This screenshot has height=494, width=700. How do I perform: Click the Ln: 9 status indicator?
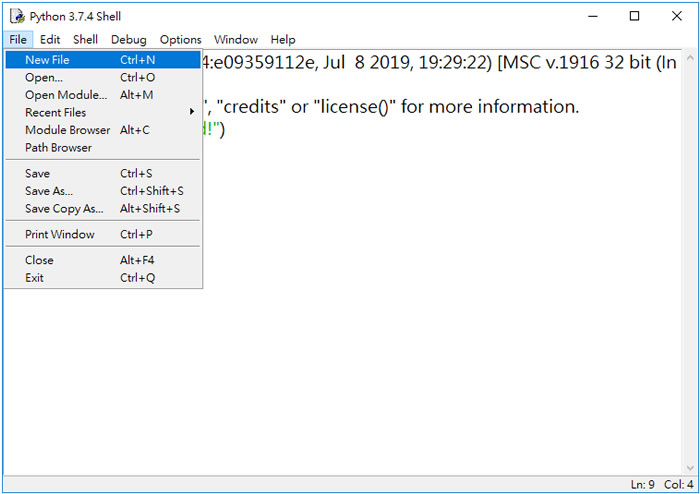(x=642, y=485)
